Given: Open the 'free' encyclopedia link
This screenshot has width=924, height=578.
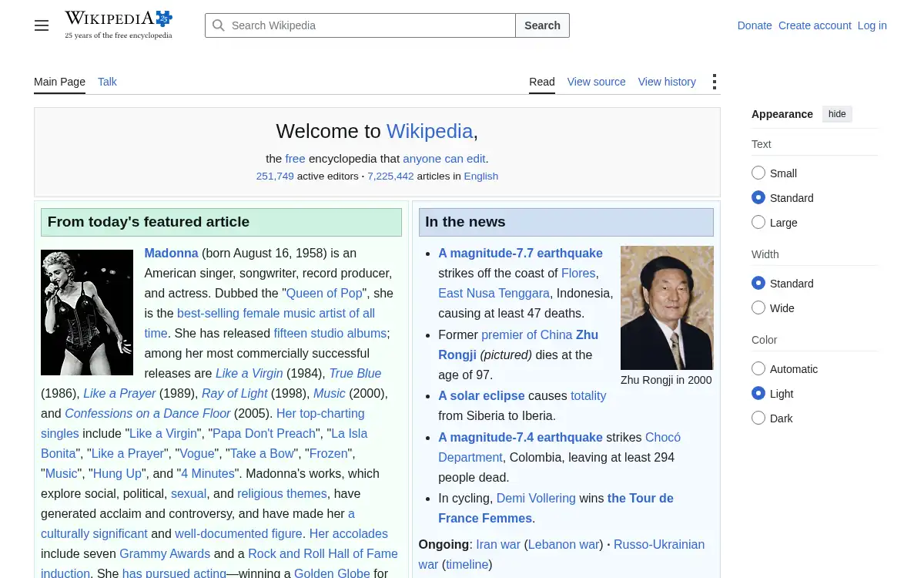Looking at the screenshot, I should pos(295,159).
